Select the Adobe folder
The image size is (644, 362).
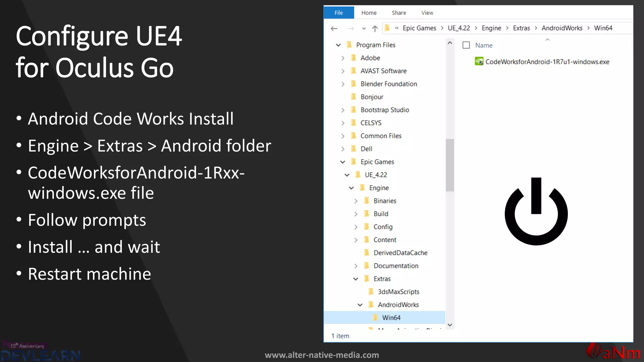370,58
